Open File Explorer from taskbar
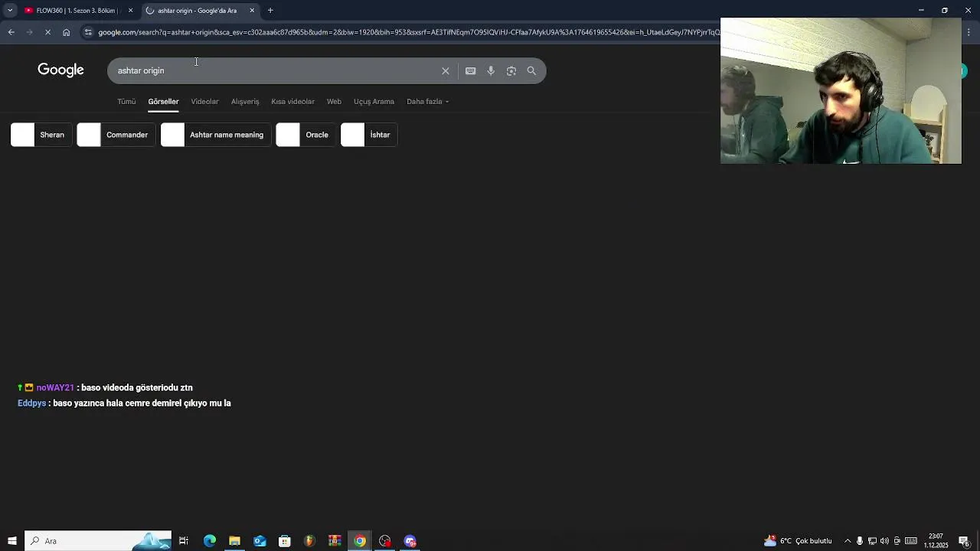The width and height of the screenshot is (980, 551). pyautogui.click(x=234, y=541)
